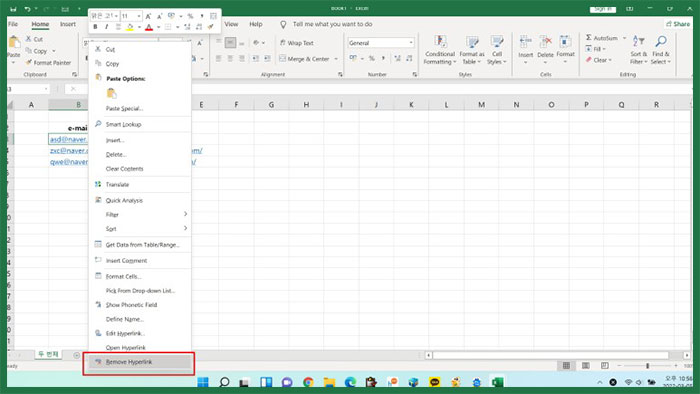700x394 pixels.
Task: Switch to the View ribbon tab
Action: [x=231, y=24]
